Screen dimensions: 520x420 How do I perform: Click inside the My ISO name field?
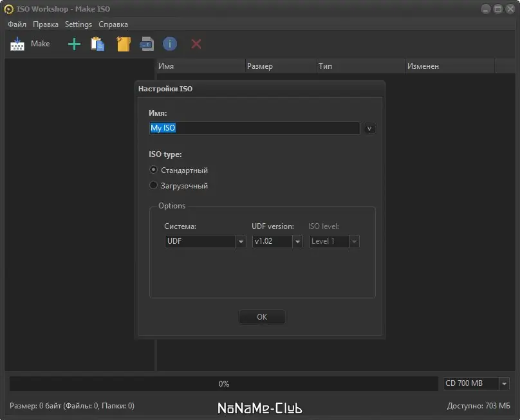254,128
